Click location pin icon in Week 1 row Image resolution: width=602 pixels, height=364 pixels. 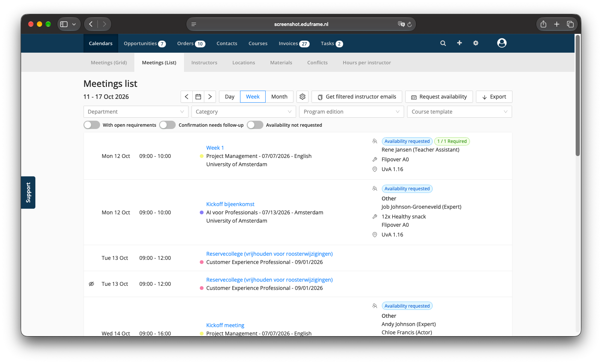(375, 169)
